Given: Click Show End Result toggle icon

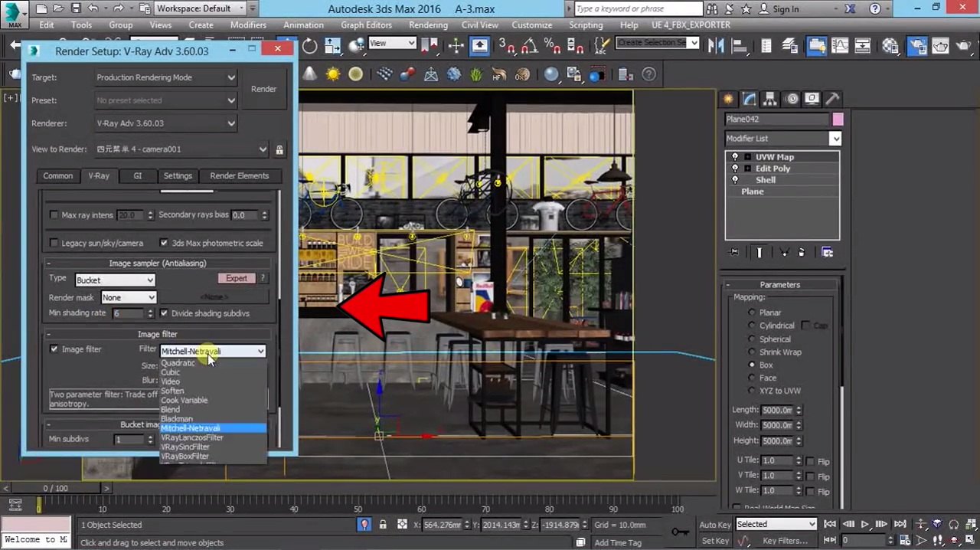Looking at the screenshot, I should click(x=759, y=252).
